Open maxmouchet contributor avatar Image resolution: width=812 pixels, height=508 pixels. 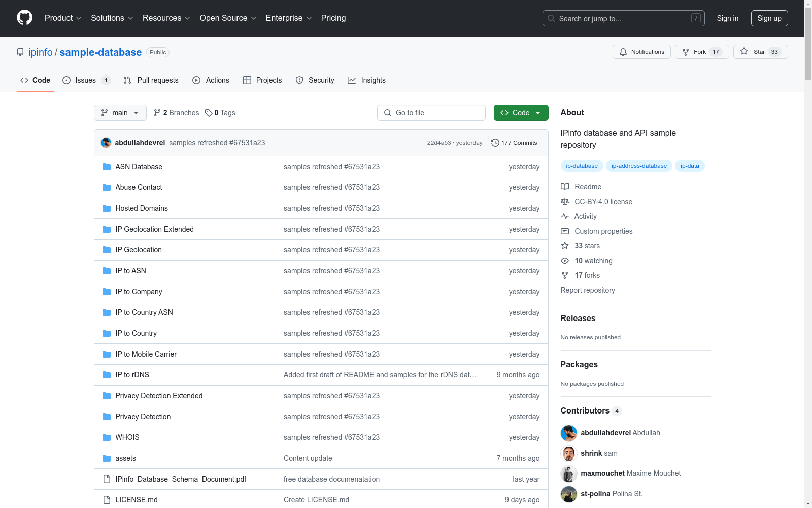point(569,473)
